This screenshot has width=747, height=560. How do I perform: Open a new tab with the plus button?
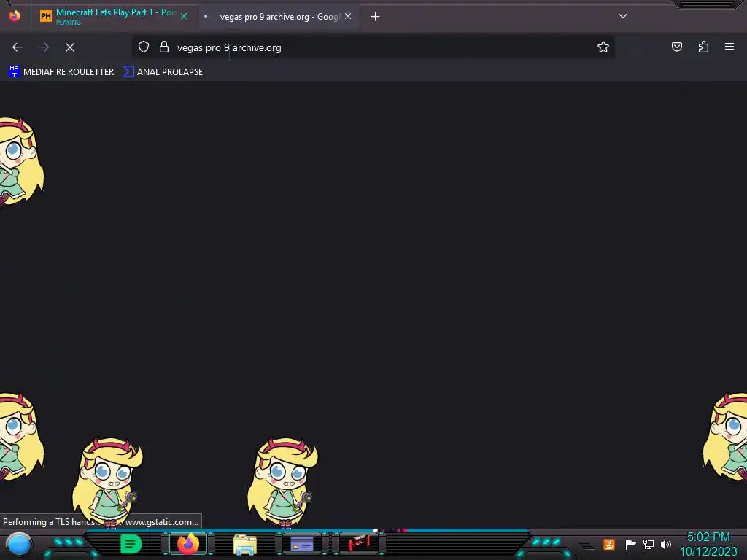(376, 17)
